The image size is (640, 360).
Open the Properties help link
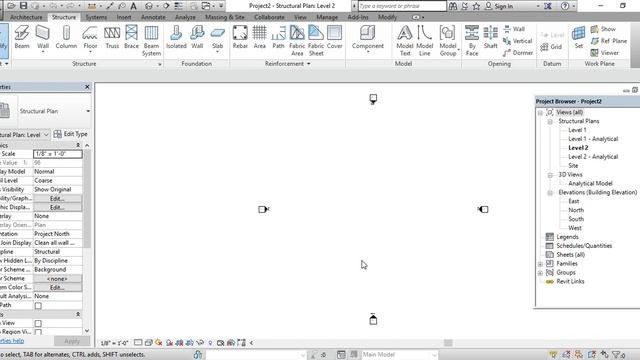[x=12, y=341]
